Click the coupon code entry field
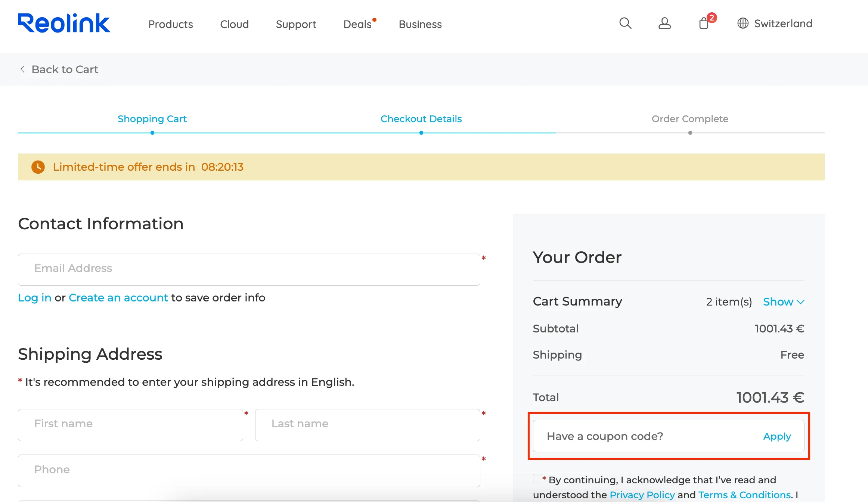Screen dimensions: 868x502 tap(635, 436)
